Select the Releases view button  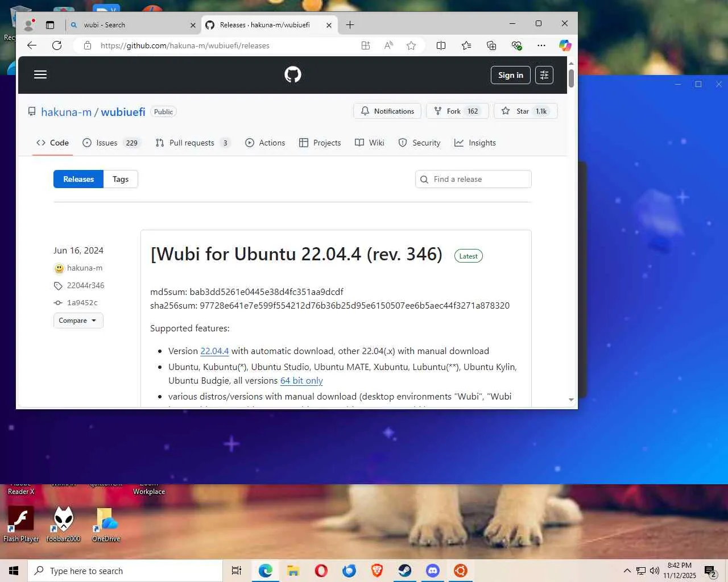(x=78, y=179)
